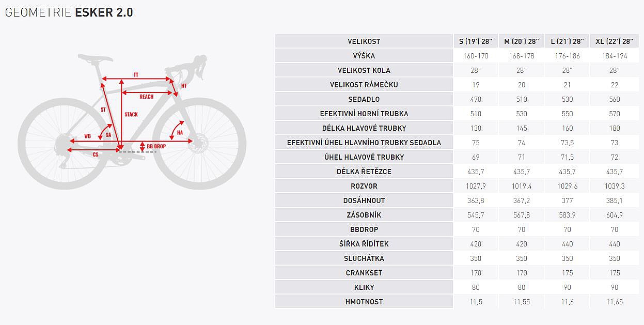Click the VELIKOST header cell
The image size is (644, 325).
point(364,41)
